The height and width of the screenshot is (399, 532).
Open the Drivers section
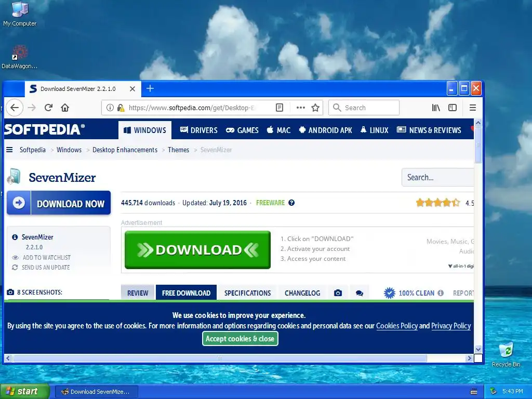click(198, 130)
